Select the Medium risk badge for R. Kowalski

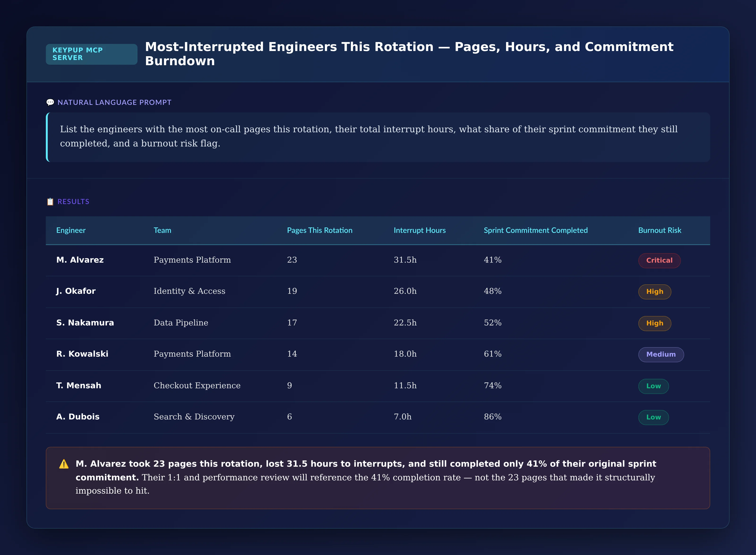click(661, 354)
